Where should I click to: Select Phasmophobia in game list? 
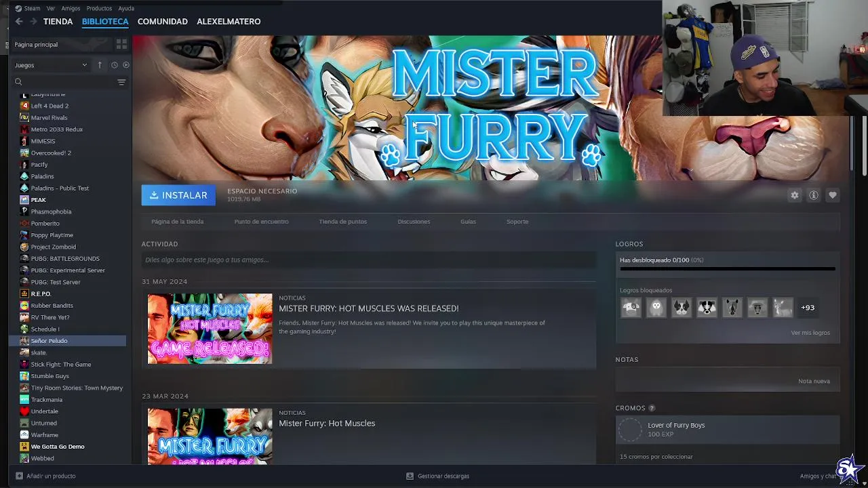[51, 211]
